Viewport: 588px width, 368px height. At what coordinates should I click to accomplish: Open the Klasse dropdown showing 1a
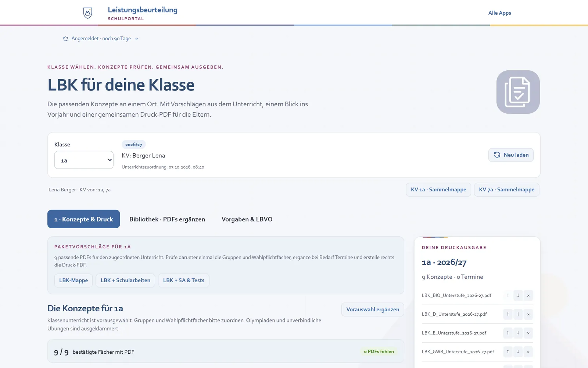84,160
